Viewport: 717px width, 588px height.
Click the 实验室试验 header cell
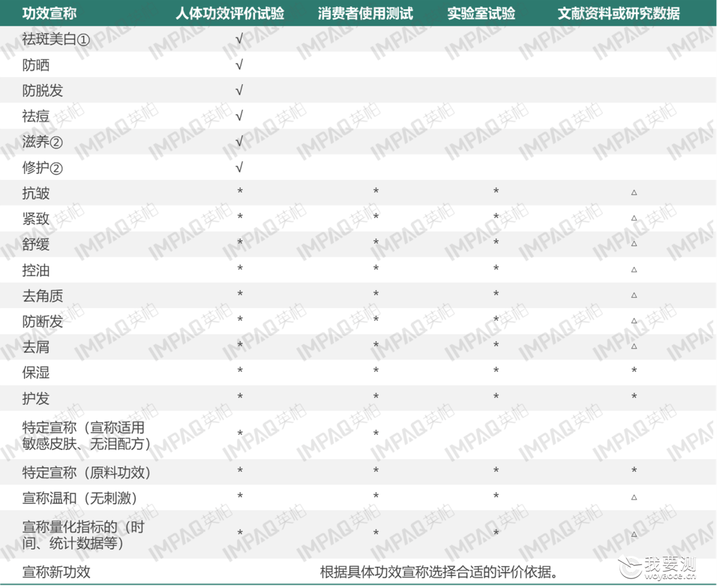tap(481, 13)
